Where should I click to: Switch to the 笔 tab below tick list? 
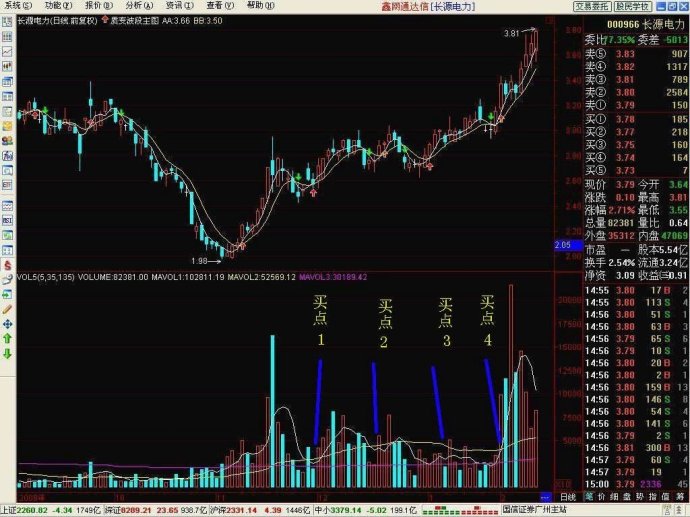coord(589,496)
